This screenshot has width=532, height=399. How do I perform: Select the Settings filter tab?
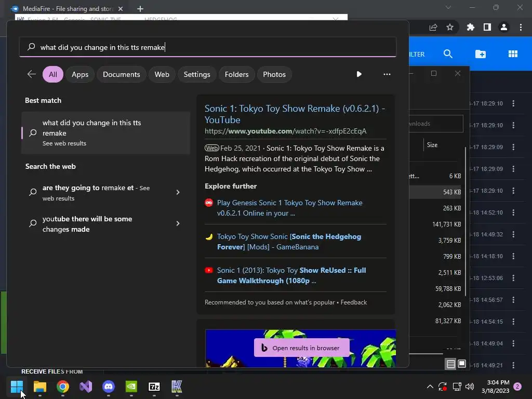coord(197,74)
